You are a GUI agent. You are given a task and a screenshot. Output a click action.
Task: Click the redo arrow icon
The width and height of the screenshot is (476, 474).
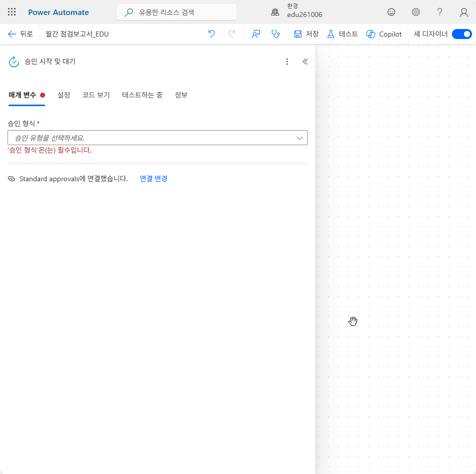(231, 34)
